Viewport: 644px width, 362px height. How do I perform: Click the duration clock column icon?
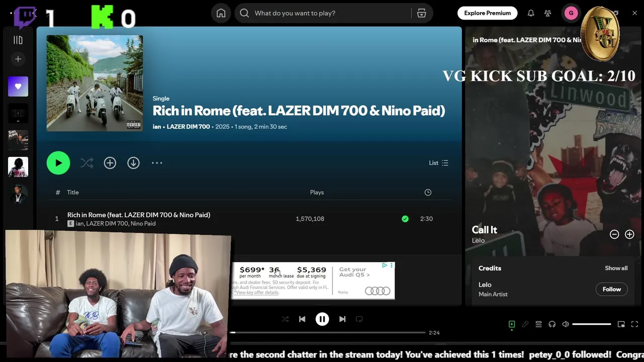point(428,192)
